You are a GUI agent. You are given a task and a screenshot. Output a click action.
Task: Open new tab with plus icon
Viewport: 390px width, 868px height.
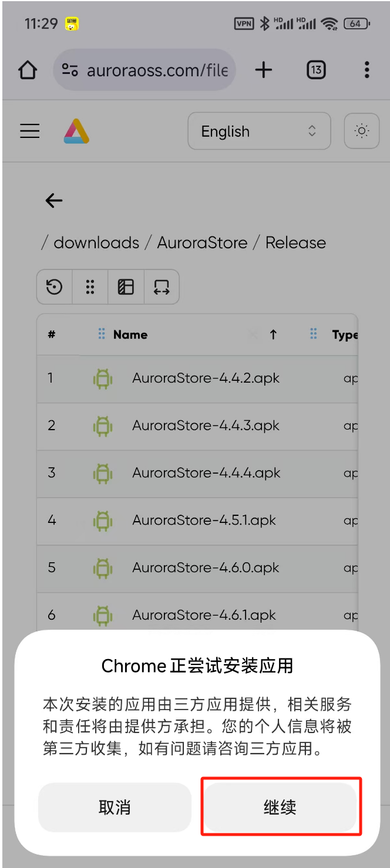pos(264,70)
